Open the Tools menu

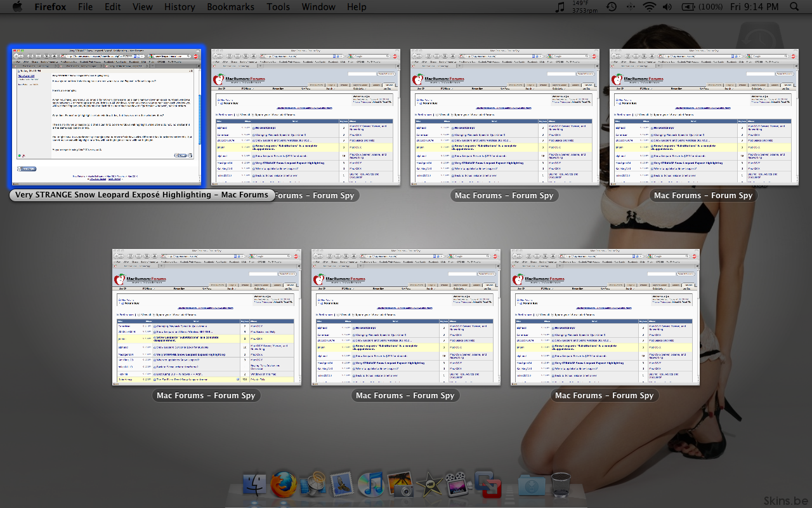click(278, 6)
